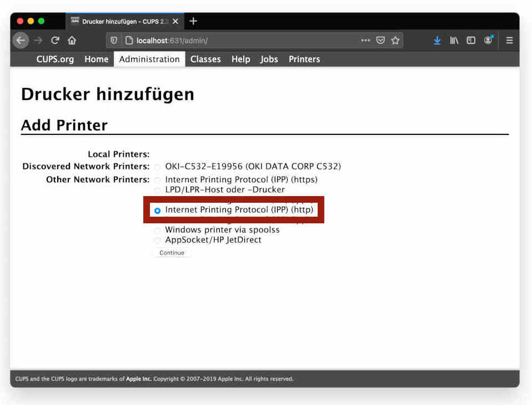Switch to the Jobs tab
Viewport: 532px width, 405px height.
269,59
